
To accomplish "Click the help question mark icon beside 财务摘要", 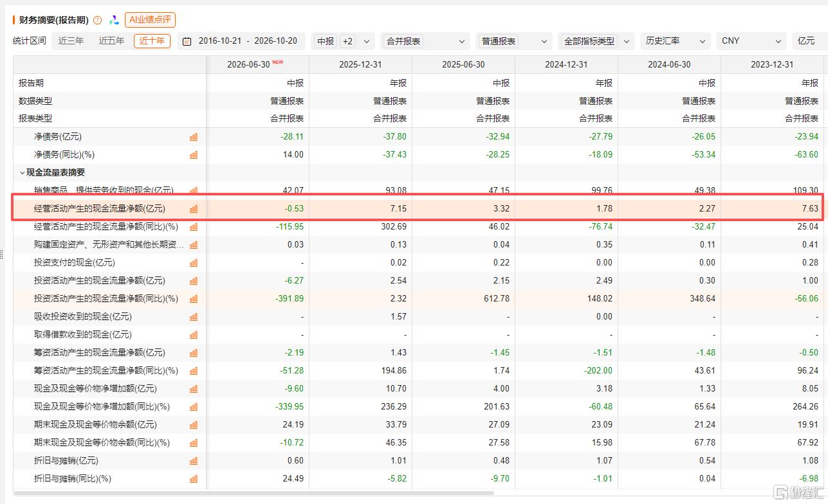I will (x=97, y=21).
